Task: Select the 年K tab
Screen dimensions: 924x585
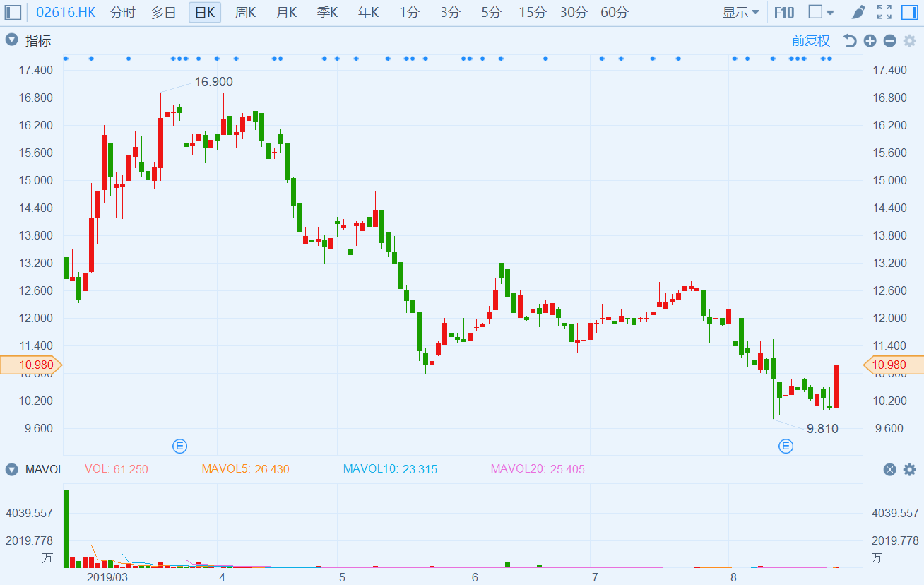Action: click(x=368, y=12)
